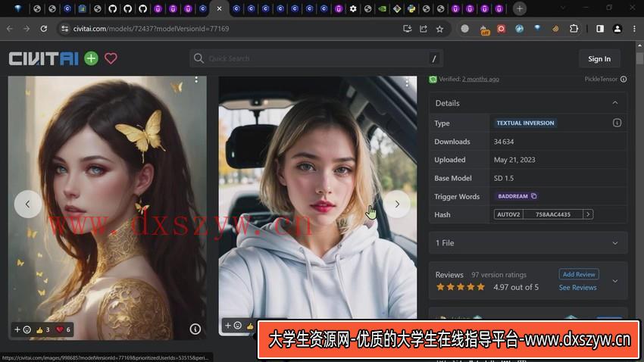644x362 pixels.
Task: Open the extensions puzzle icon
Action: click(x=574, y=29)
